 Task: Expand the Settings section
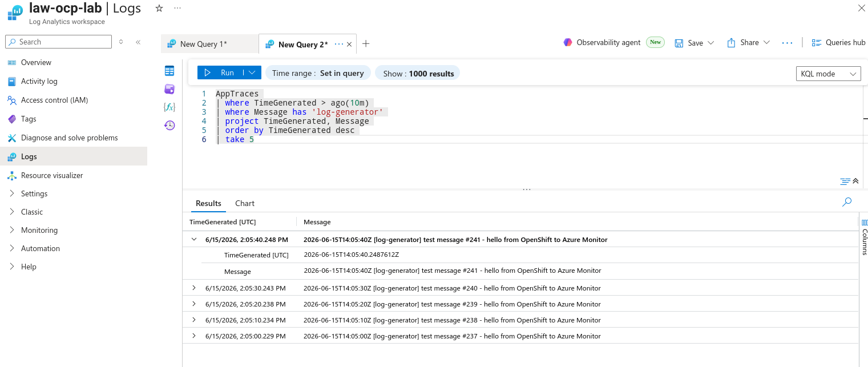(34, 193)
